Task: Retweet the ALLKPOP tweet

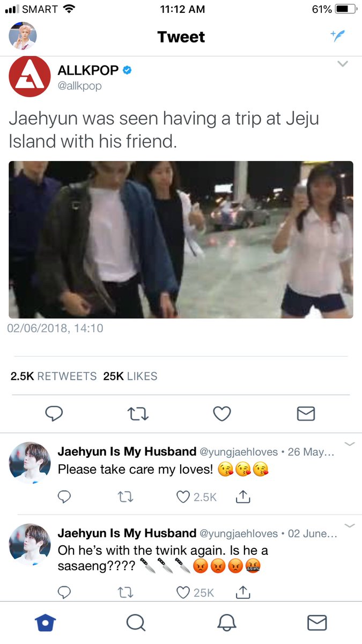Action: tap(138, 413)
